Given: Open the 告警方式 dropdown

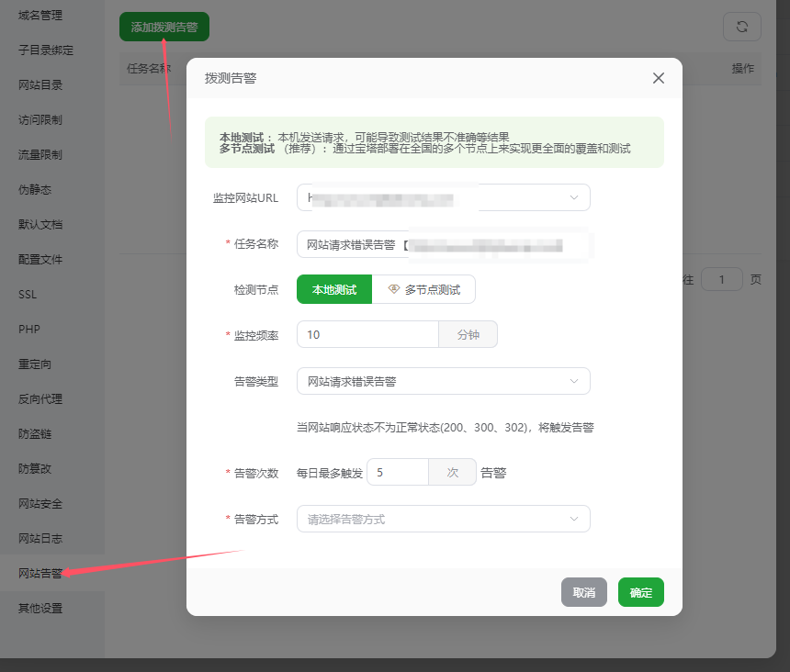Looking at the screenshot, I should pos(444,519).
